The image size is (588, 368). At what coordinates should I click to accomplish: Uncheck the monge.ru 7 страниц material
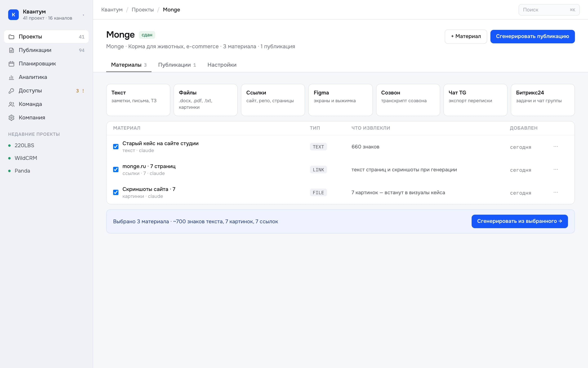tap(116, 169)
